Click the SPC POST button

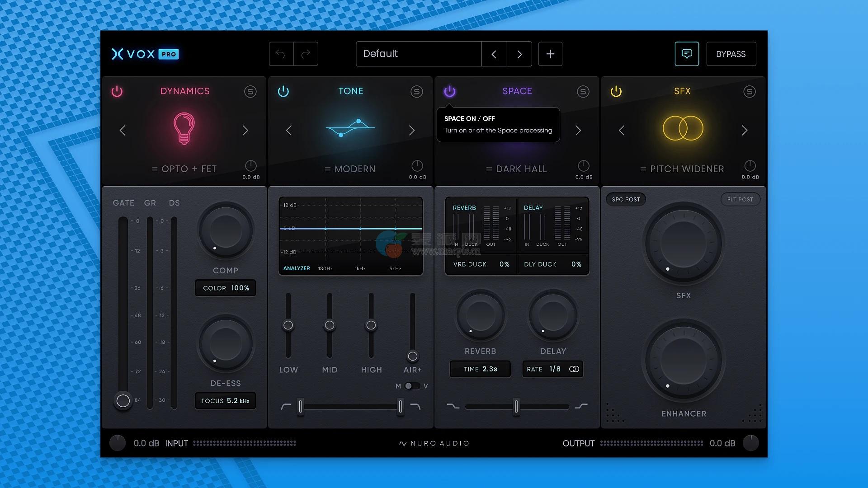[626, 199]
